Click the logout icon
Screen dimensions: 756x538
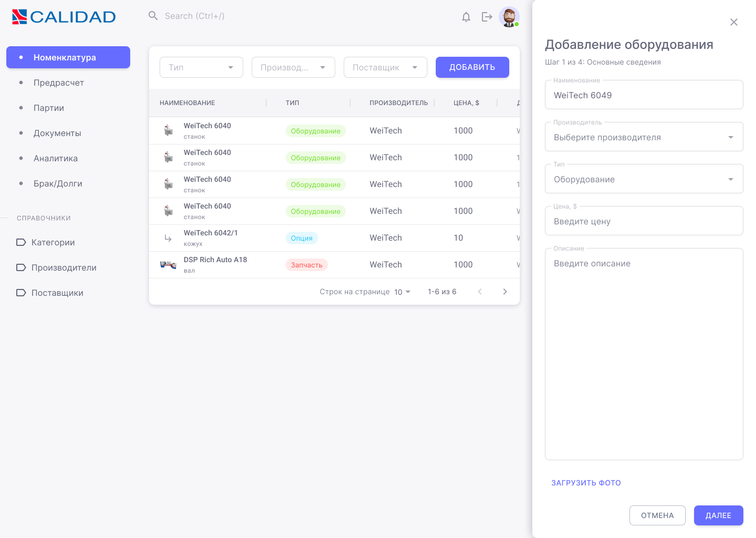[x=487, y=17]
